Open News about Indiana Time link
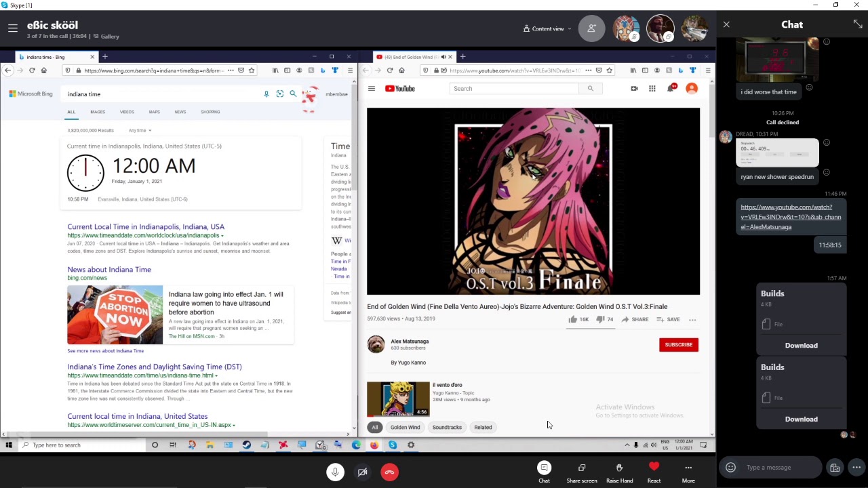This screenshot has height=488, width=868. (x=109, y=269)
